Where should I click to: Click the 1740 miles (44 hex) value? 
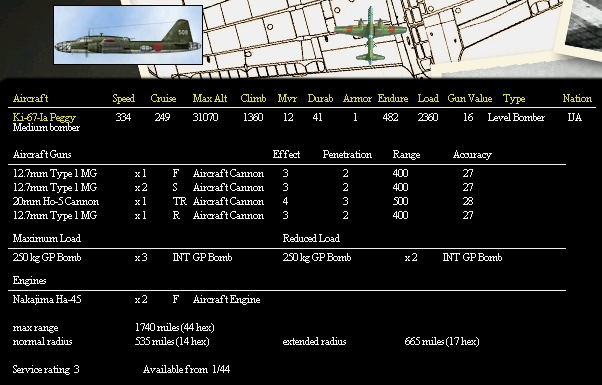click(x=174, y=327)
